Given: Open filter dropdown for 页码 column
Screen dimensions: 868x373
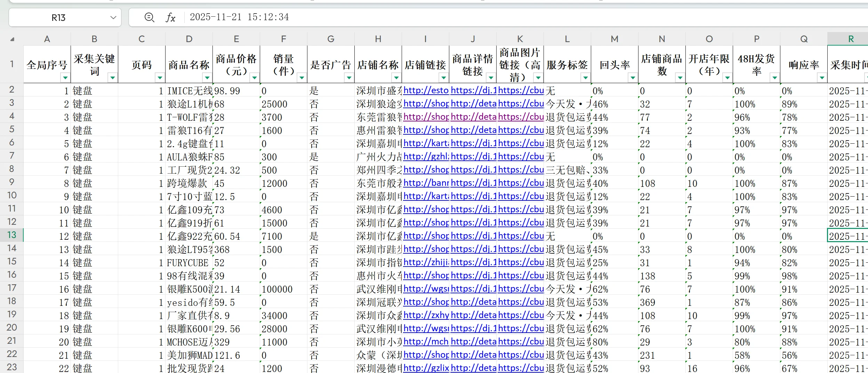Looking at the screenshot, I should tap(160, 78).
